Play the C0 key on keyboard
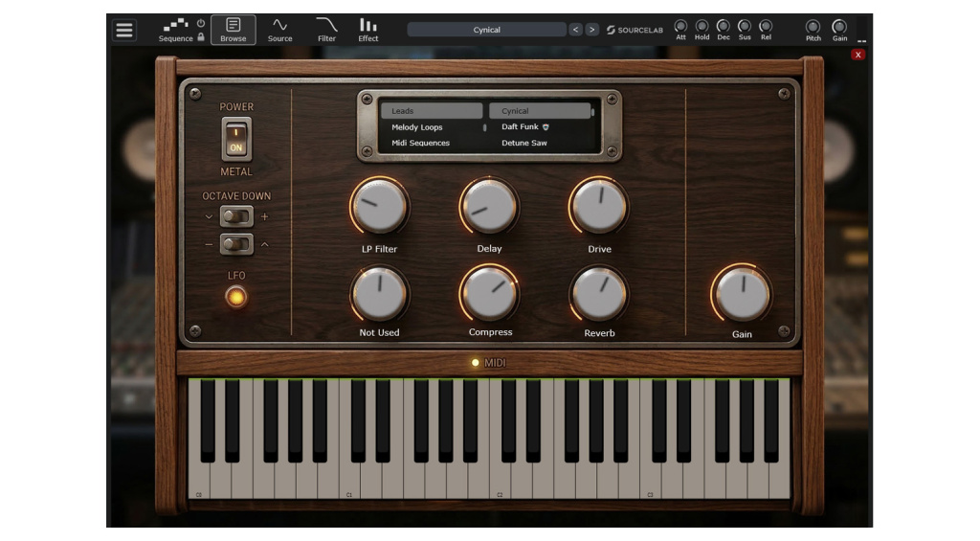The width and height of the screenshot is (980, 541). [199, 482]
